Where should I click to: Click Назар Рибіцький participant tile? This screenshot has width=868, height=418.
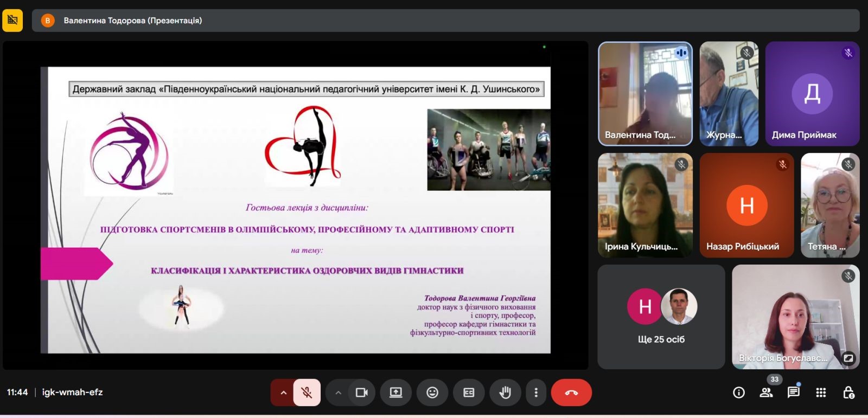(746, 205)
